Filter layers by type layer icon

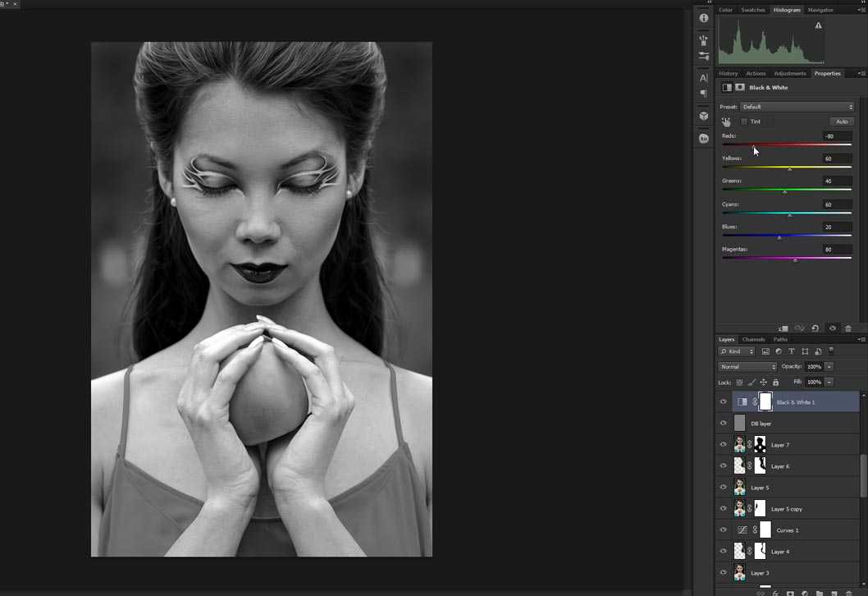(x=792, y=351)
